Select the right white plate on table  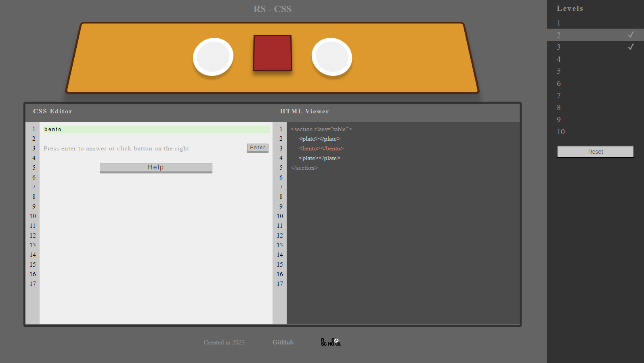click(332, 57)
